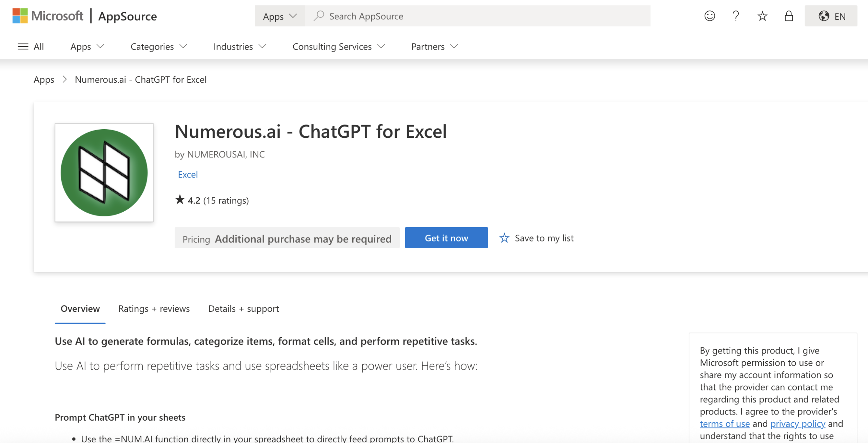Switch to the Overview tab

pos(80,309)
